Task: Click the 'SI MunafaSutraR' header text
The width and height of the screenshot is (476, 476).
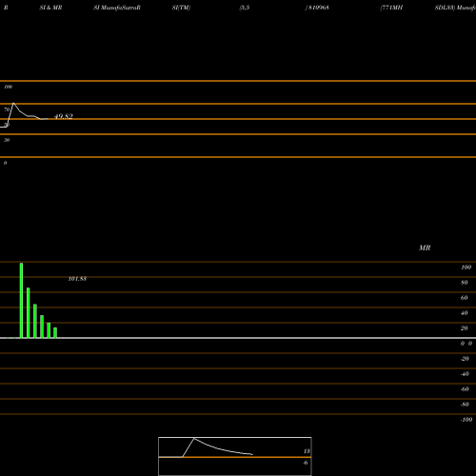Action: [x=117, y=8]
